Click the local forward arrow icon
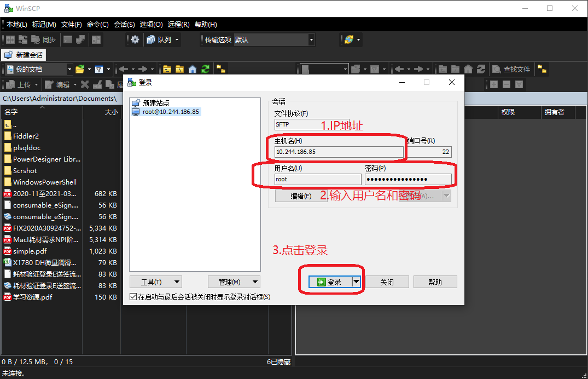Viewport: 588px width, 379px height. point(143,69)
